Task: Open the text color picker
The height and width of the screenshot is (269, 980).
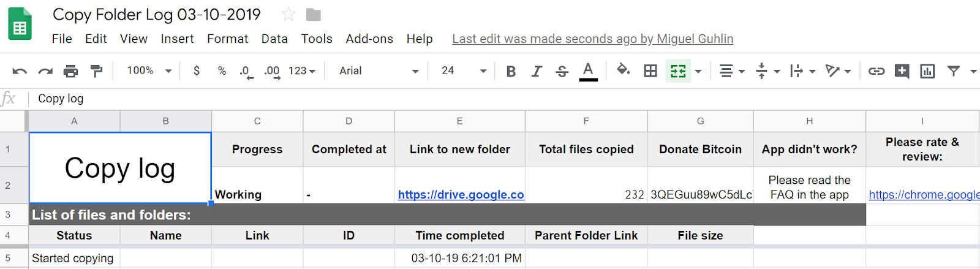Action: point(588,71)
